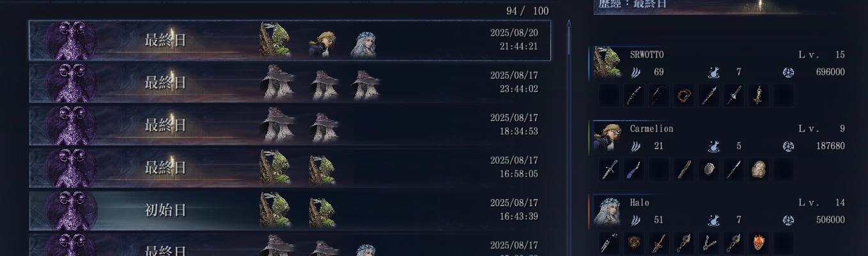Viewport: 868px width, 256px height.
Task: Click the runes icon next to 696000
Action: [788, 72]
